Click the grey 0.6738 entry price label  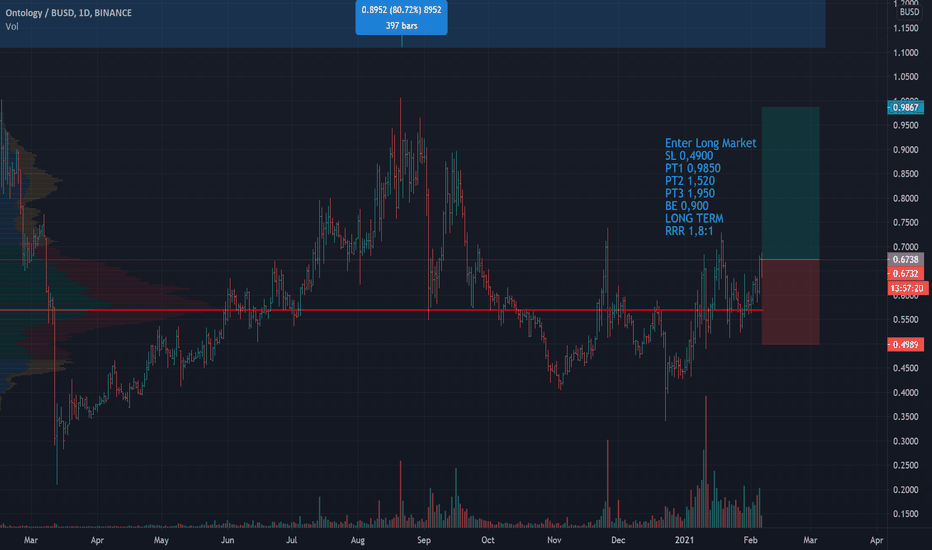click(905, 259)
